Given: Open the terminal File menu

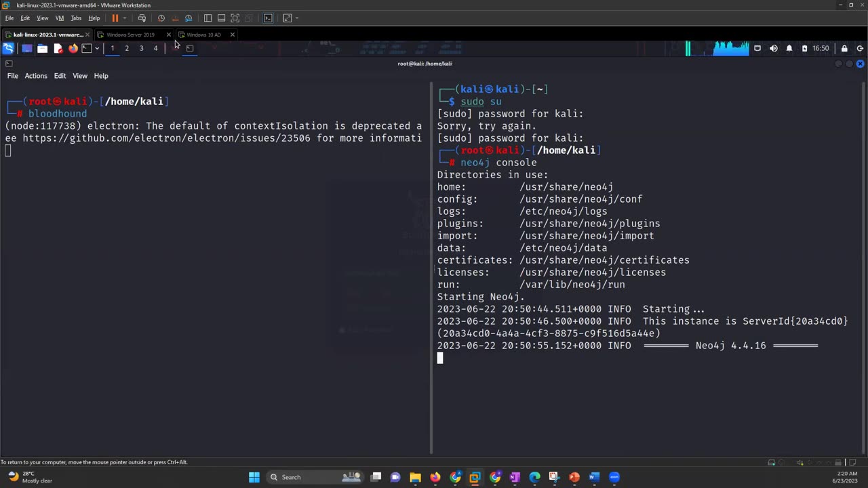Looking at the screenshot, I should (x=13, y=76).
